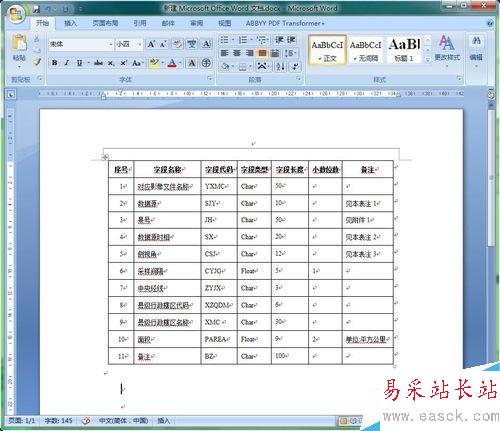
Task: Apply the 无间隔 style
Action: [x=366, y=50]
